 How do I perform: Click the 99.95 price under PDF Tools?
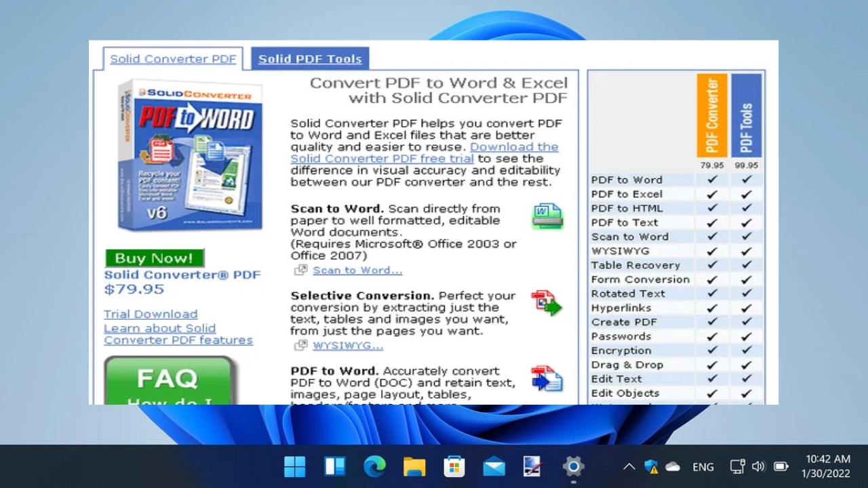point(747,165)
